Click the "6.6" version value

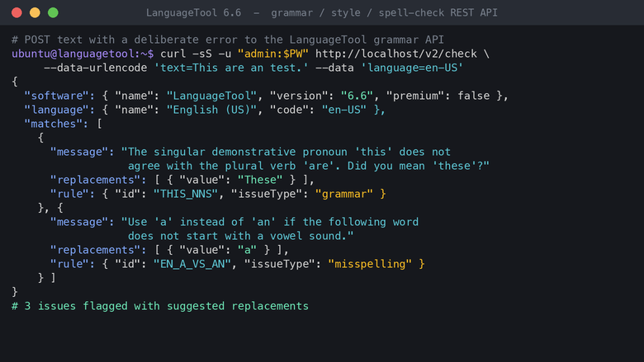coord(357,96)
